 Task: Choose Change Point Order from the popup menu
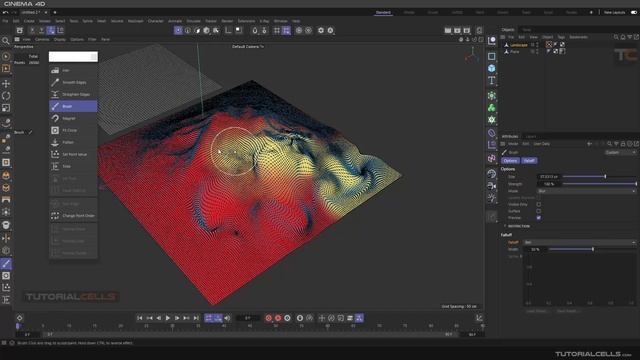73,216
